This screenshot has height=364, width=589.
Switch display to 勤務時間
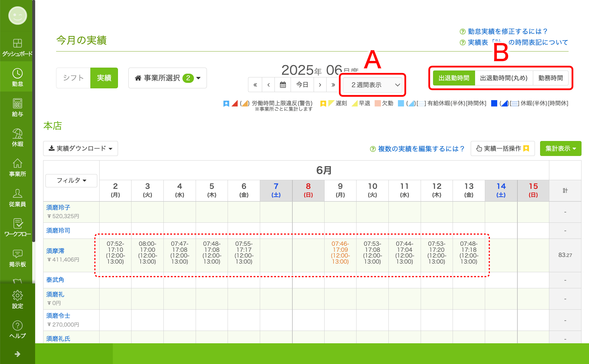coord(550,78)
